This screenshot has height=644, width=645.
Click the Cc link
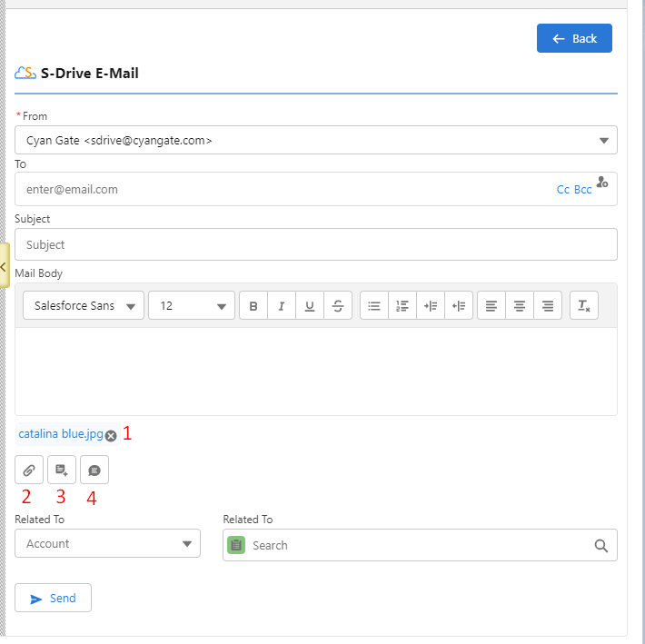(562, 190)
